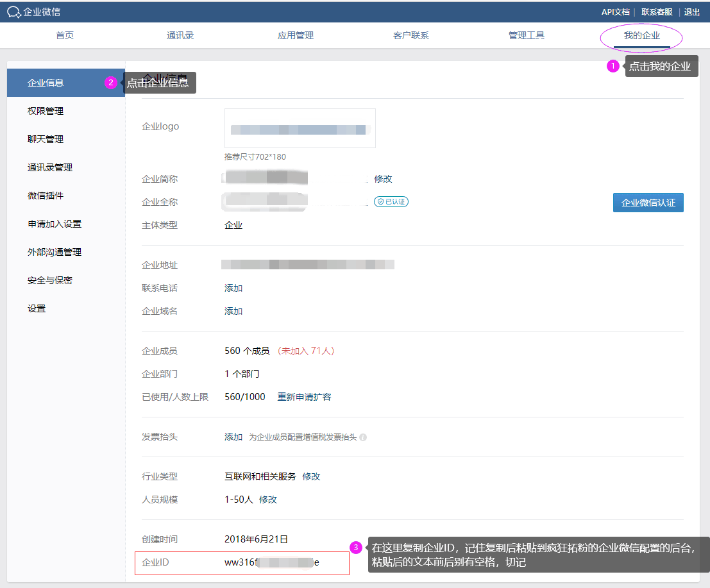Click the 560/1000 usage value
710x588 pixels.
[x=245, y=397]
